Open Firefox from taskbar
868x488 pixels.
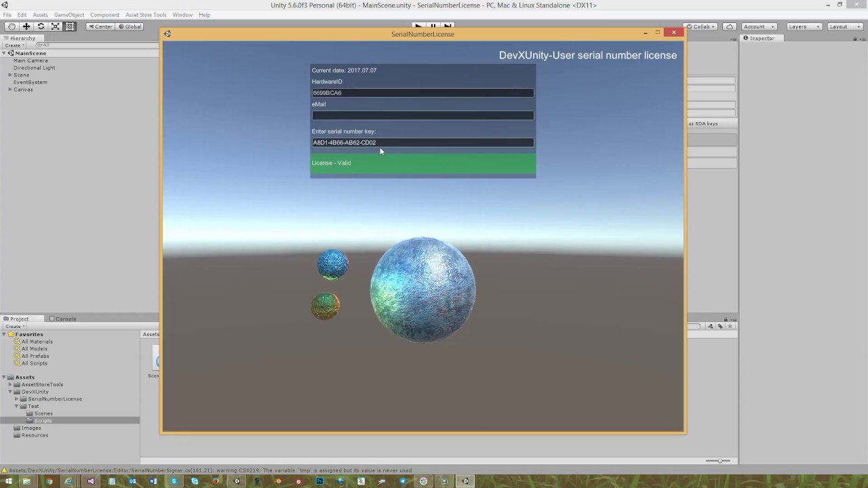[x=216, y=481]
